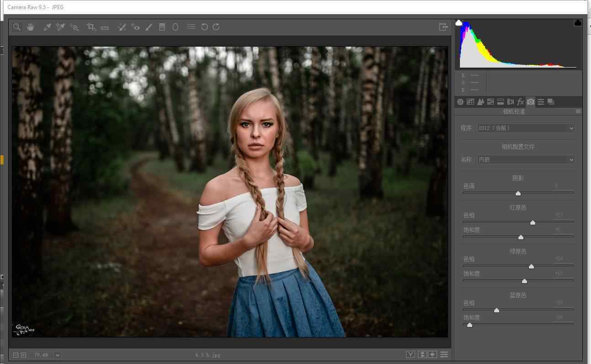The image size is (591, 364).
Task: Zoom out with the minus button
Action: [16, 355]
